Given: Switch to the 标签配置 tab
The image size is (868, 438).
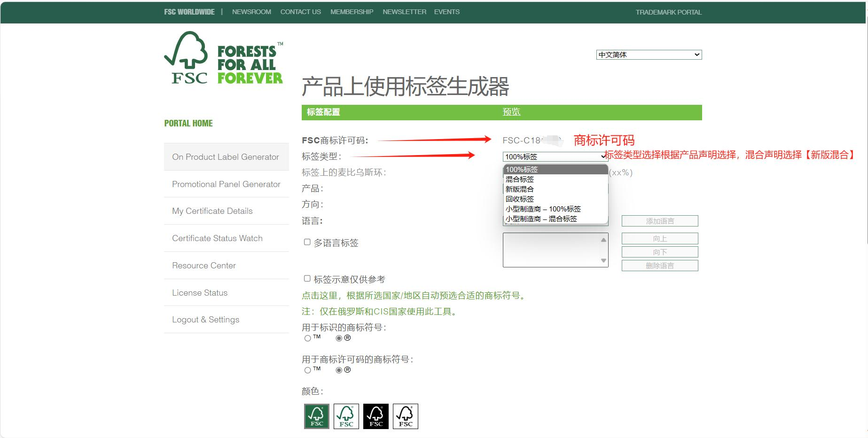Looking at the screenshot, I should pyautogui.click(x=323, y=112).
